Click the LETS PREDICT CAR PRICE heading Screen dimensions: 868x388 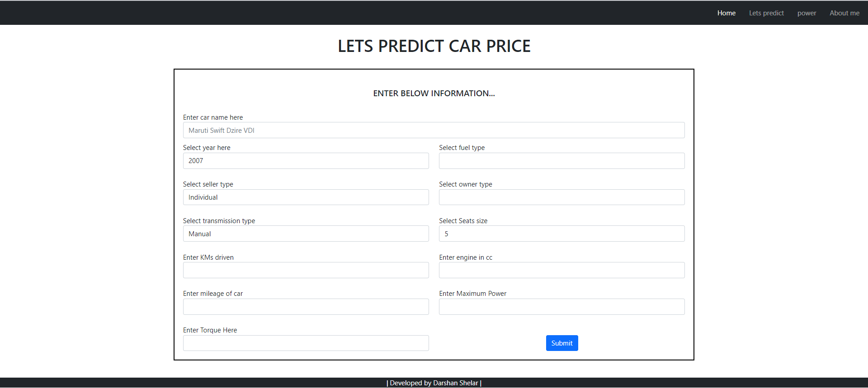point(434,46)
